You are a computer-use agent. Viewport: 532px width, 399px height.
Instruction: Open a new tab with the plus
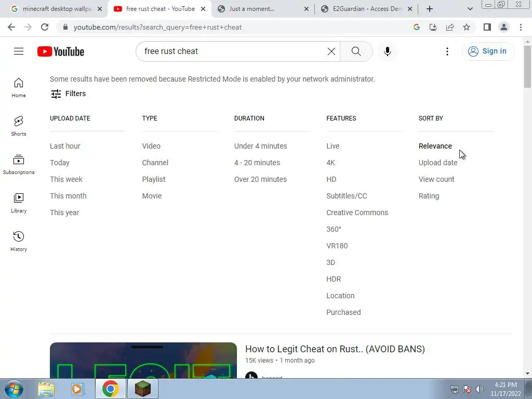tap(430, 9)
